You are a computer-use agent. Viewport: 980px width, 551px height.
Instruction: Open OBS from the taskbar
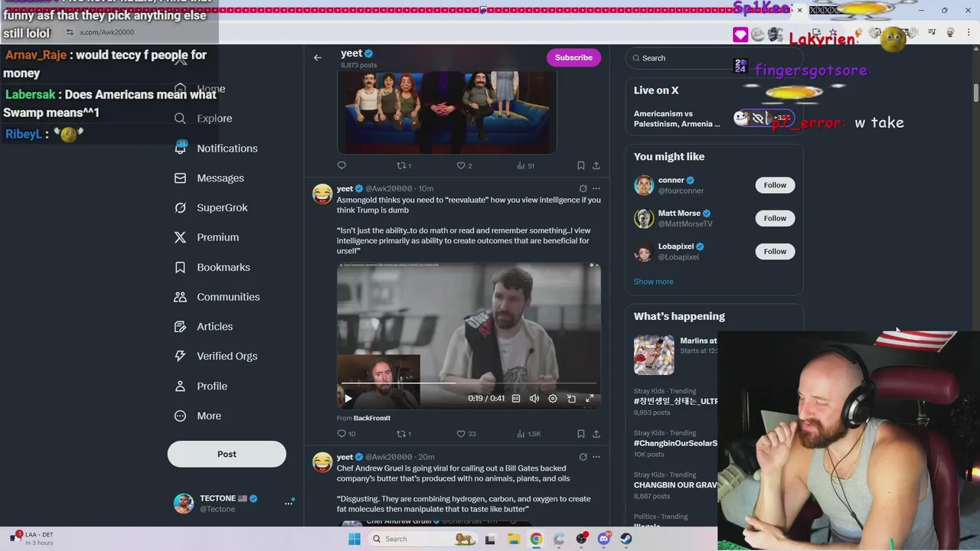[582, 539]
